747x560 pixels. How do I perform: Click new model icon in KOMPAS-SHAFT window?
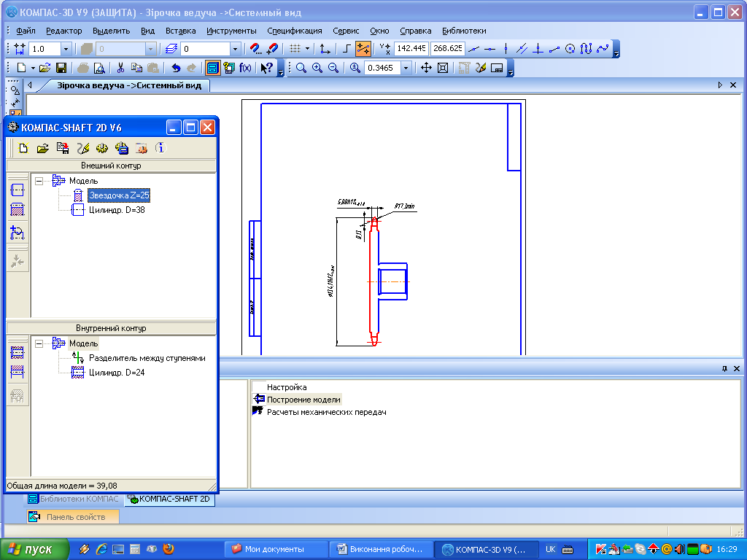pyautogui.click(x=23, y=149)
